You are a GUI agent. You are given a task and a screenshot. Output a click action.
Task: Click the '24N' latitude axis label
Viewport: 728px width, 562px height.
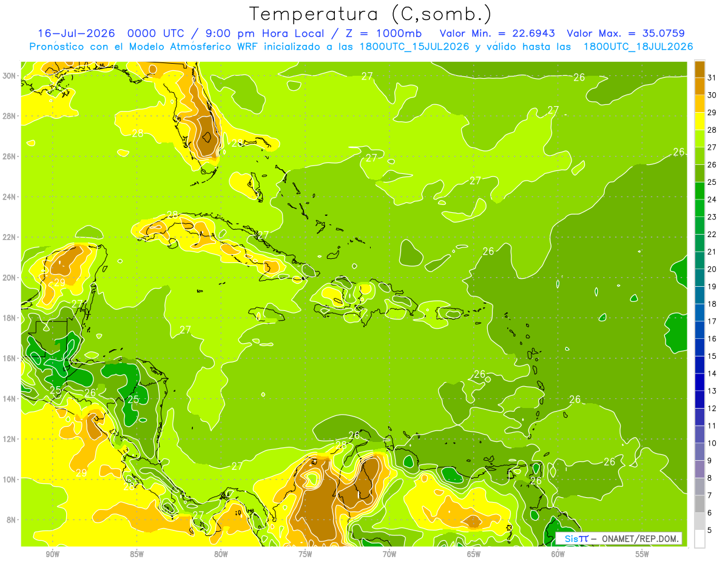[x=10, y=197]
